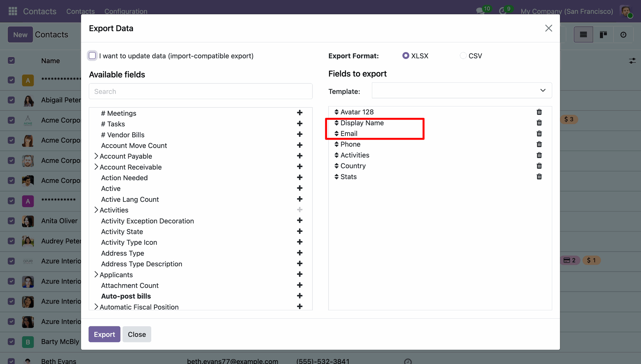The image size is (641, 364).
Task: Grab the sort handle of Phone field
Action: pos(336,144)
